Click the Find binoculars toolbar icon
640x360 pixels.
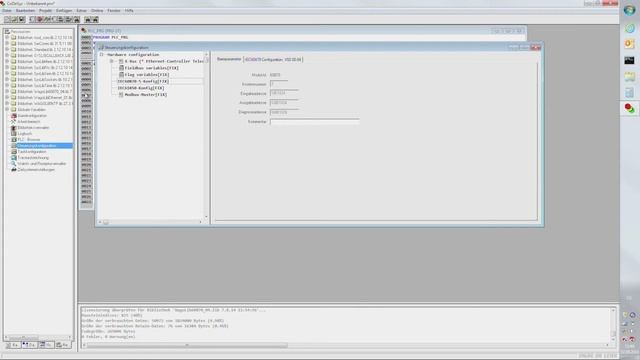[x=87, y=19]
